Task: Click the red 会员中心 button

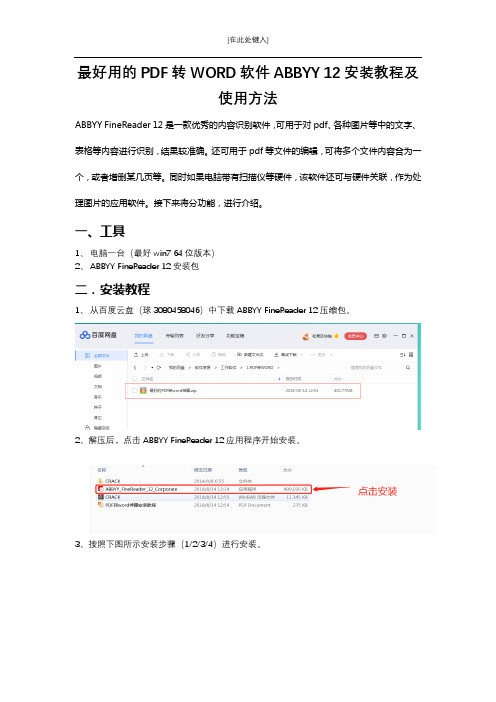Action: point(355,336)
